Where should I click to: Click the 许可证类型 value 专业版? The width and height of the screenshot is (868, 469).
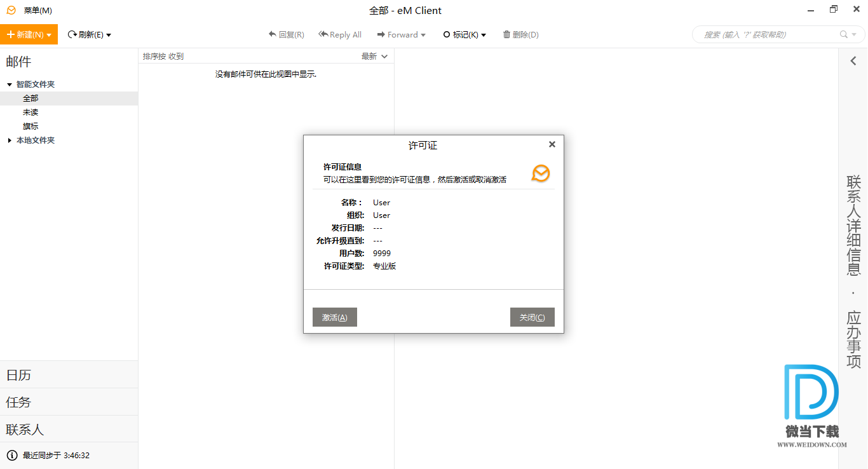click(x=384, y=266)
